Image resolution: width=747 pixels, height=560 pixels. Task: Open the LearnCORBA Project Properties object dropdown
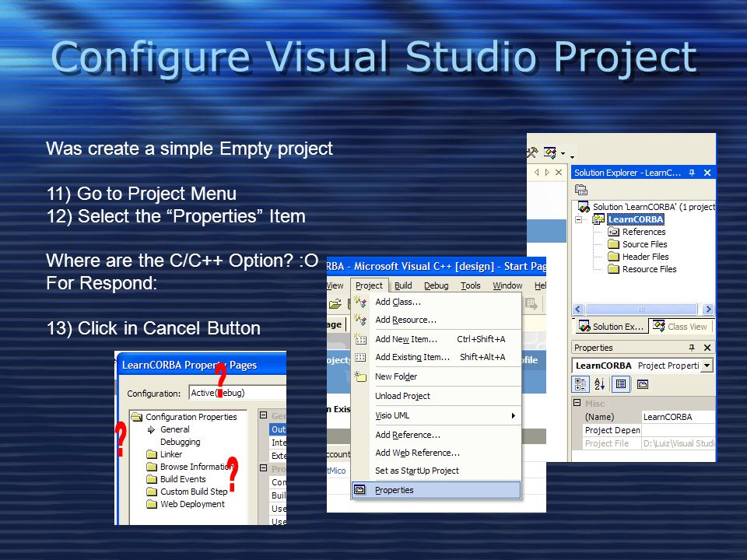coord(707,366)
